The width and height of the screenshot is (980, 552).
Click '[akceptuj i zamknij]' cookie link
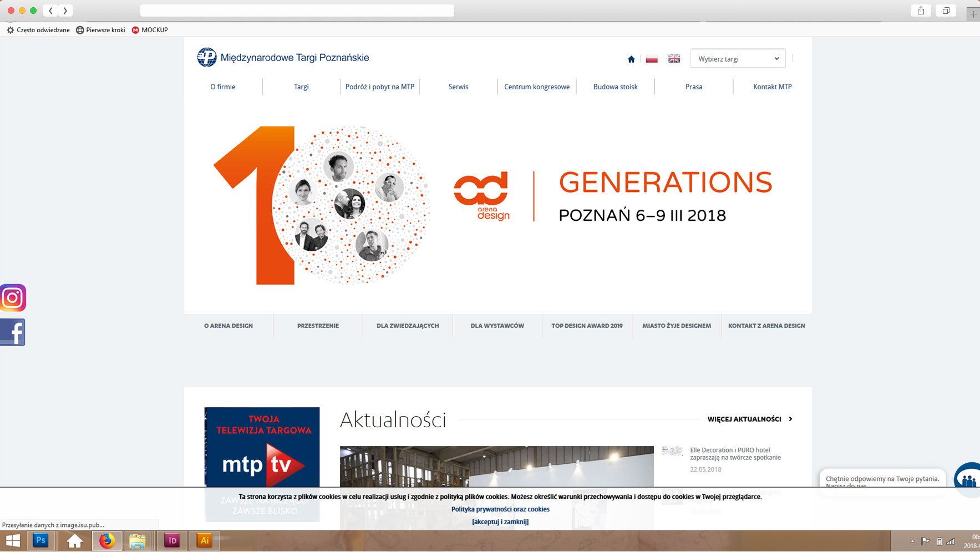click(x=500, y=522)
